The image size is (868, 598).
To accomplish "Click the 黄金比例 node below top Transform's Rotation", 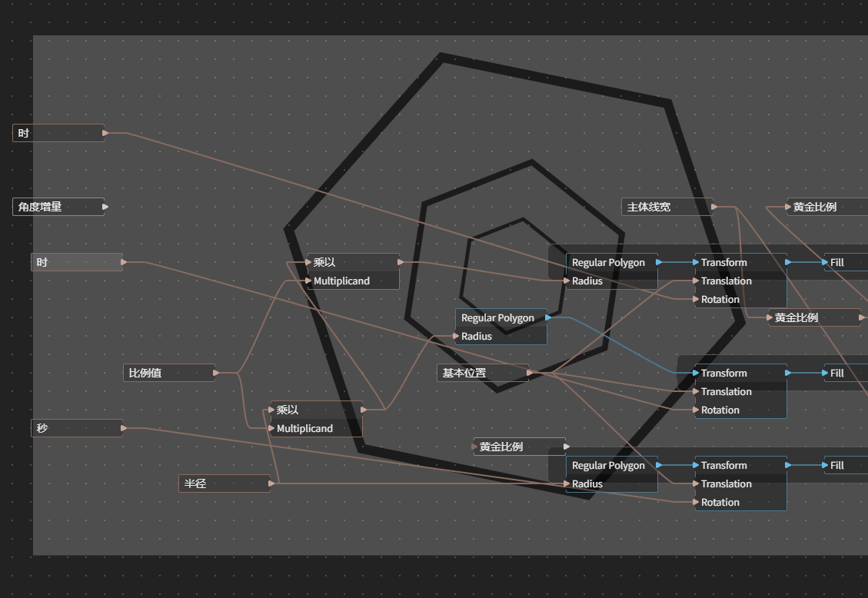I will point(815,317).
